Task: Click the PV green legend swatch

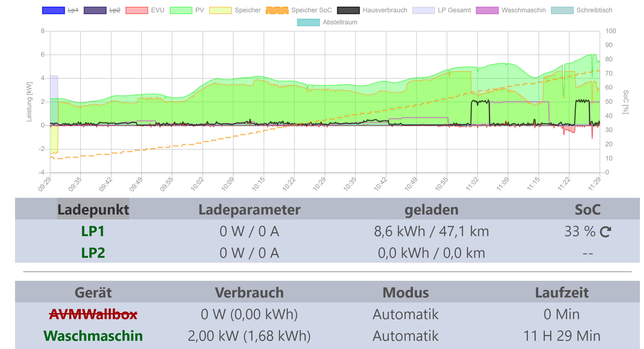Action: tap(181, 10)
